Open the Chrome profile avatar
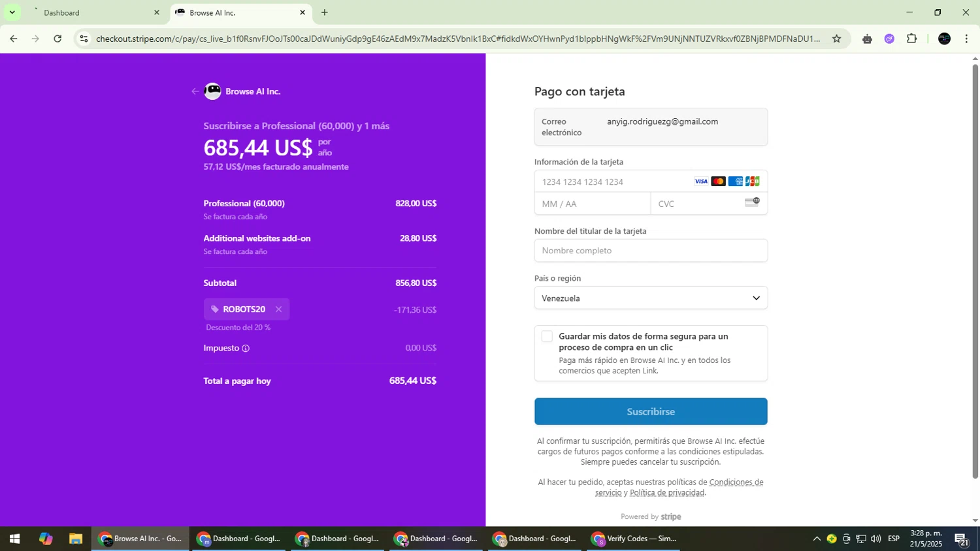 (944, 39)
